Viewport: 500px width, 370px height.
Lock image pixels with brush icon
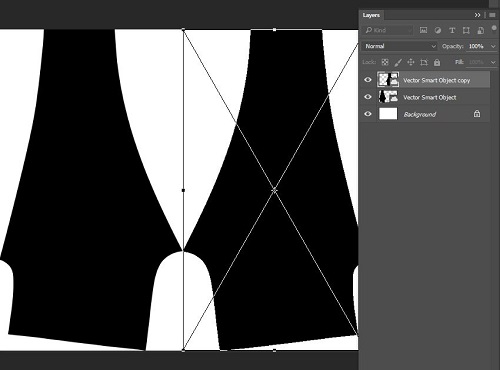[398, 62]
